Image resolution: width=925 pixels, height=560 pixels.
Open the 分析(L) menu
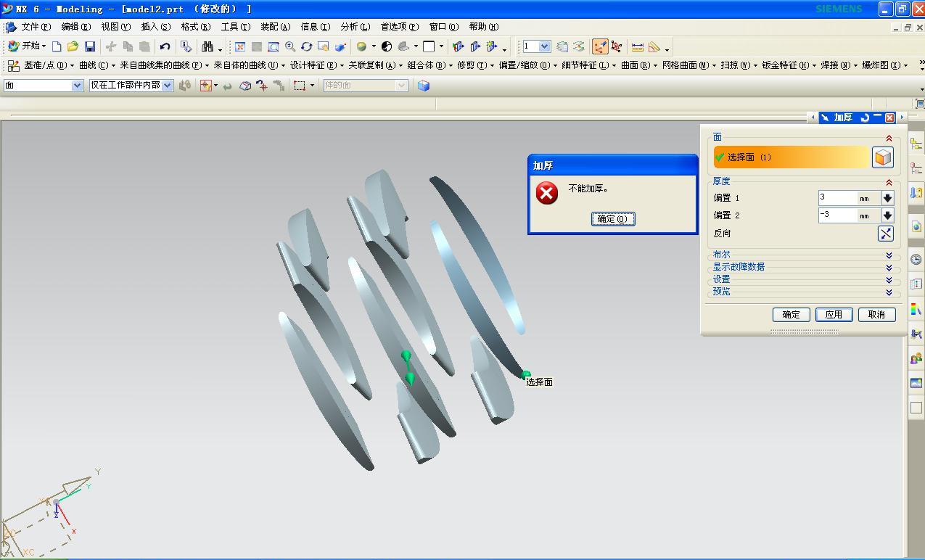coord(355,27)
